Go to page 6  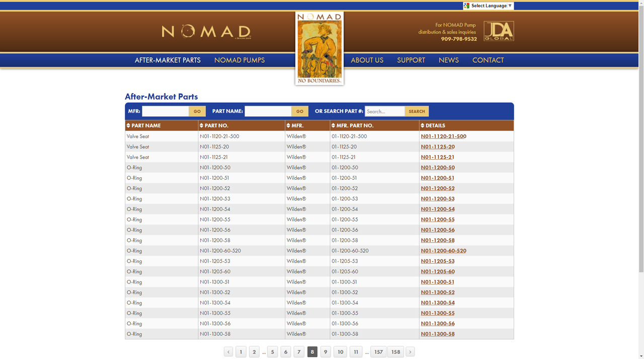tap(286, 352)
